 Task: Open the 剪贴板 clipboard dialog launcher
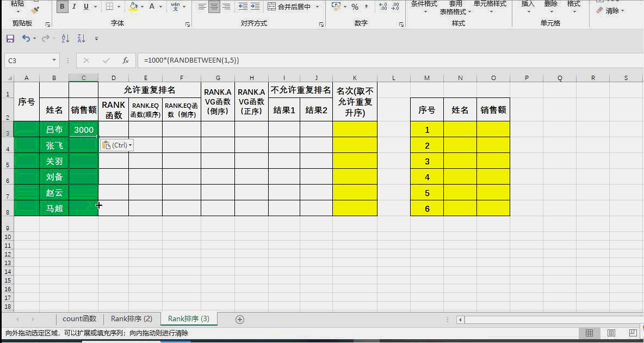click(48, 24)
